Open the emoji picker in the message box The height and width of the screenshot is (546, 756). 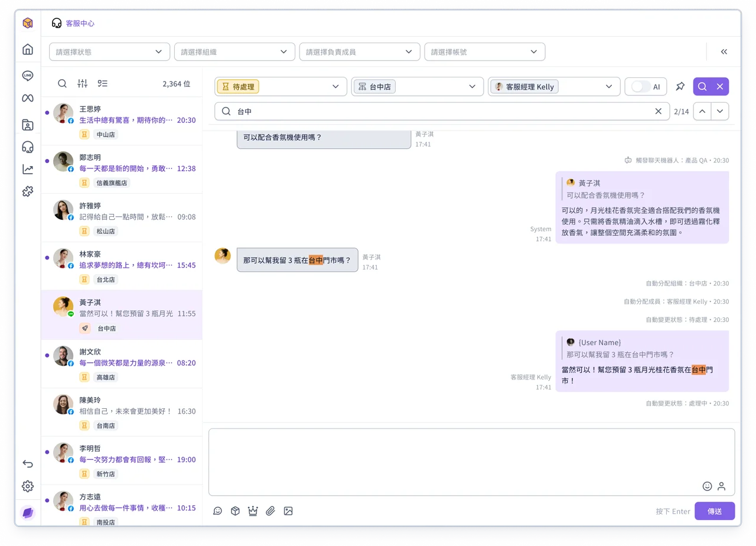pos(707,486)
